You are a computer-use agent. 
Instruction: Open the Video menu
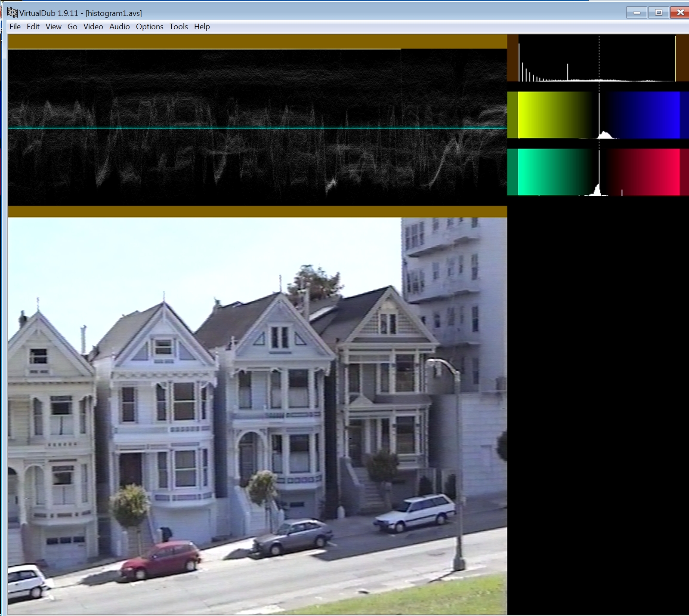click(x=93, y=27)
